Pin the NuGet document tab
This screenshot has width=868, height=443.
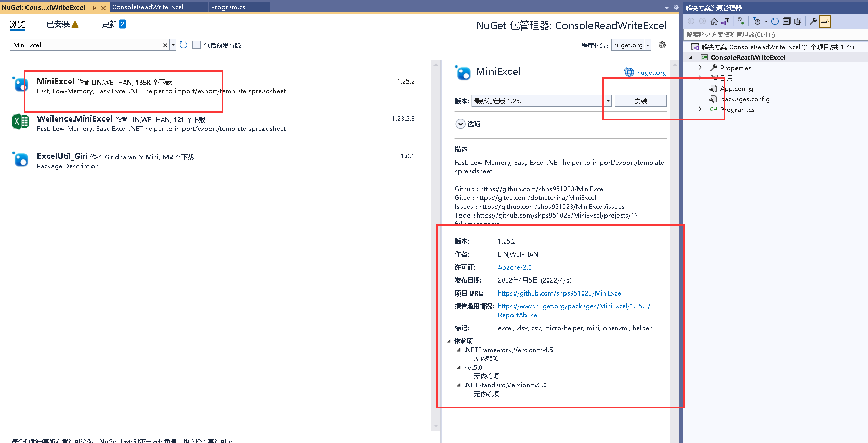click(x=94, y=8)
